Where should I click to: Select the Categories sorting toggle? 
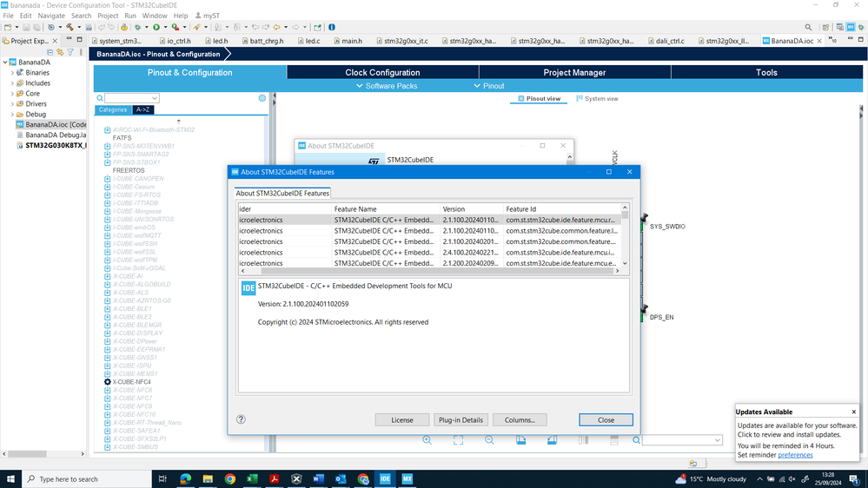(113, 109)
